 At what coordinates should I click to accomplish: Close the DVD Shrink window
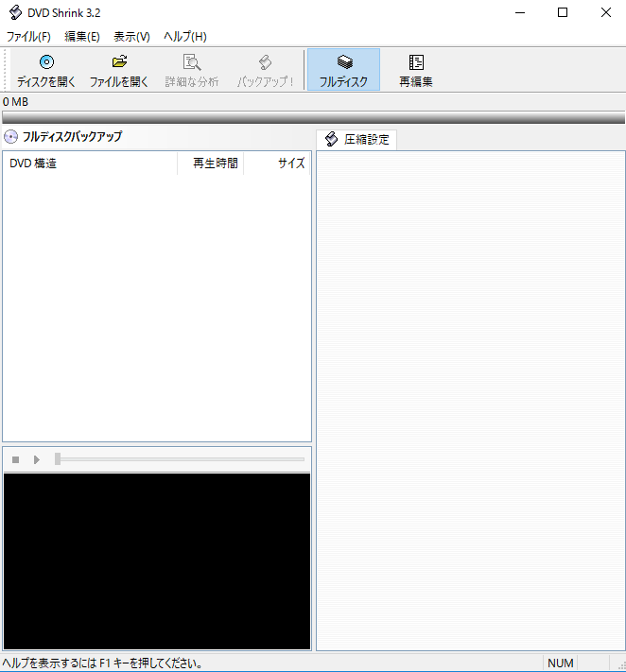point(606,12)
